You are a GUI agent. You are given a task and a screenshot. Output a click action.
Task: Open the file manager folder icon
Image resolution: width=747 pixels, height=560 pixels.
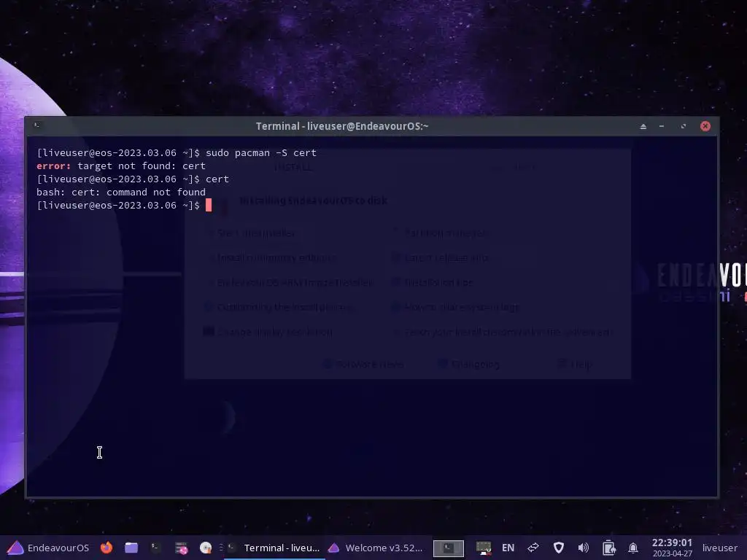coord(131,548)
